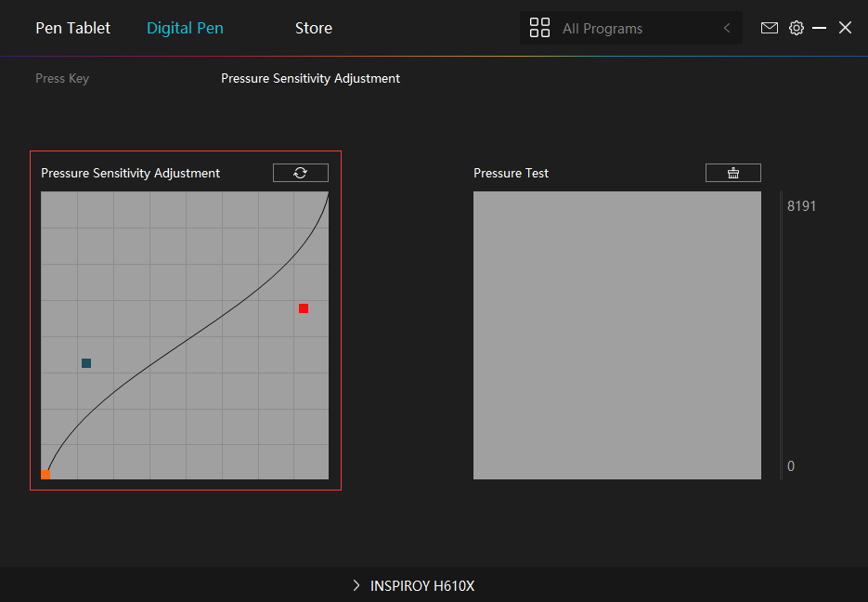Close the driver window

point(845,28)
